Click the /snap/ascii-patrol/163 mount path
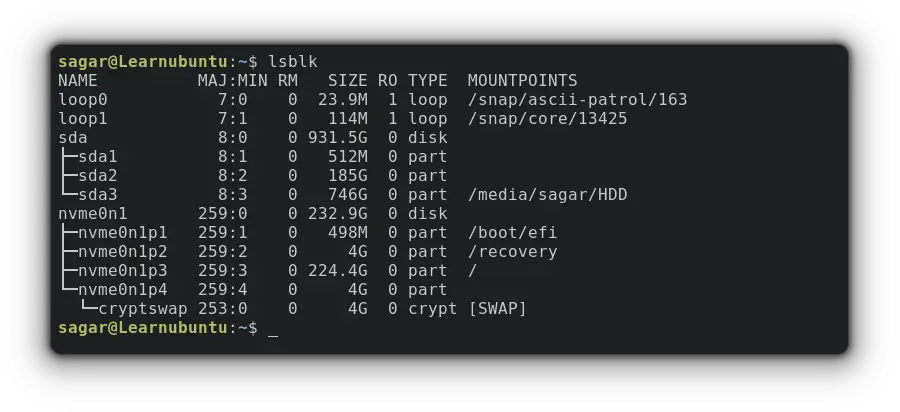 point(577,100)
